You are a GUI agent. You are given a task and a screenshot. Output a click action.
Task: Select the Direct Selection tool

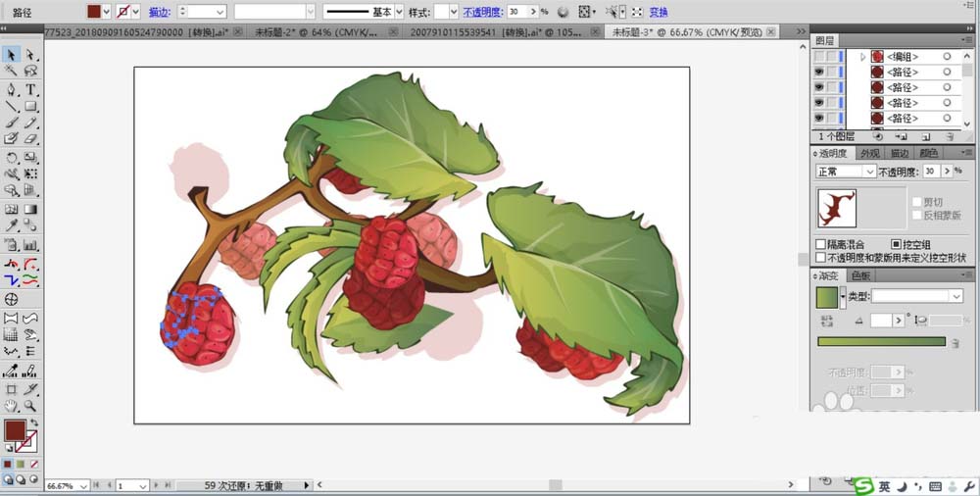click(30, 55)
